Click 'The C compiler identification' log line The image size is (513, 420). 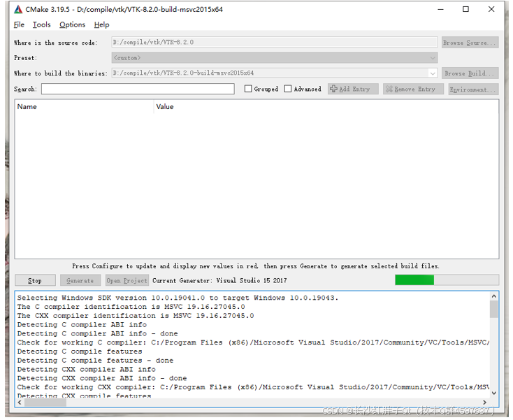click(x=131, y=307)
